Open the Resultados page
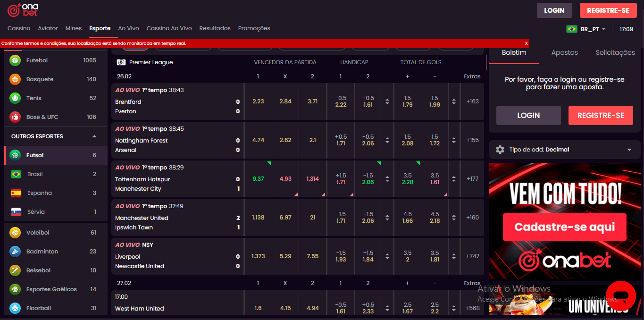This screenshot has height=320, width=644. point(215,28)
